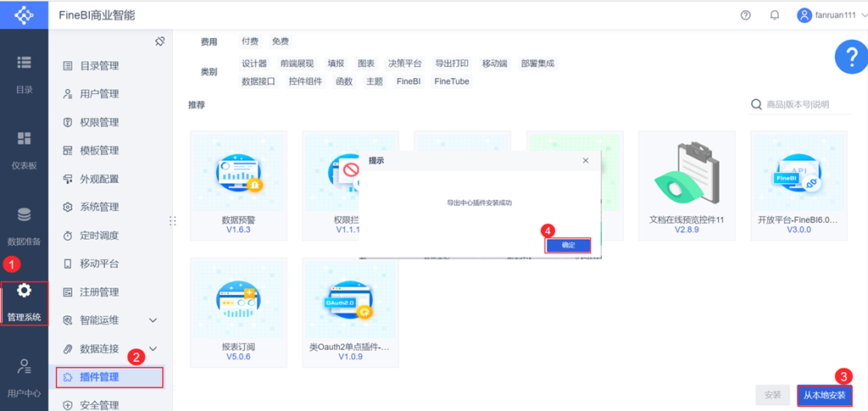Click the large blue question mark help bubble
The image size is (868, 411).
(x=851, y=57)
